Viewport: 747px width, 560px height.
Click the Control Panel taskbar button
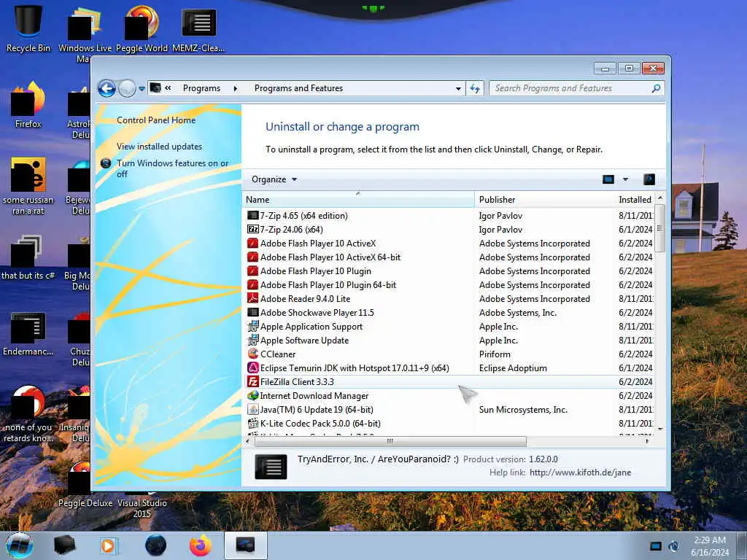pos(245,545)
